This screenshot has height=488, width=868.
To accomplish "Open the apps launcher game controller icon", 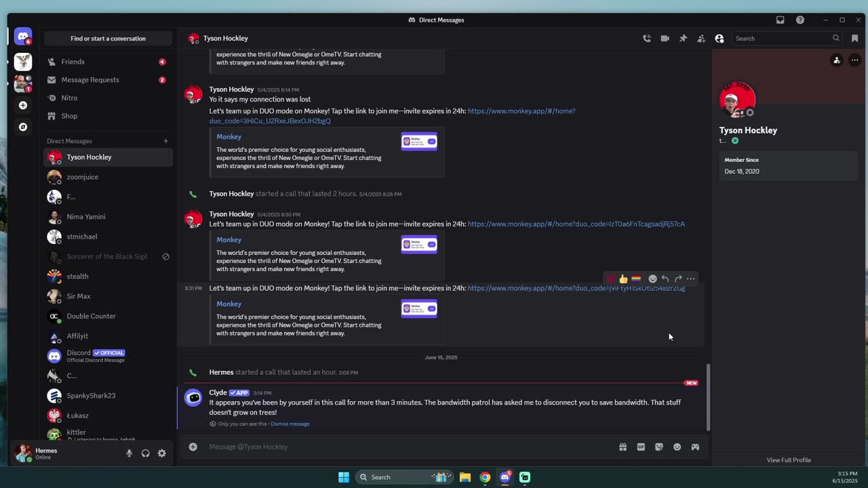I will pyautogui.click(x=695, y=447).
